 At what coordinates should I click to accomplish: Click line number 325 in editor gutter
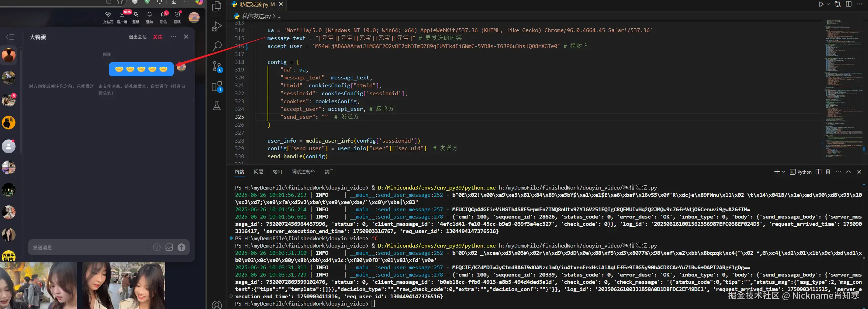pyautogui.click(x=240, y=117)
